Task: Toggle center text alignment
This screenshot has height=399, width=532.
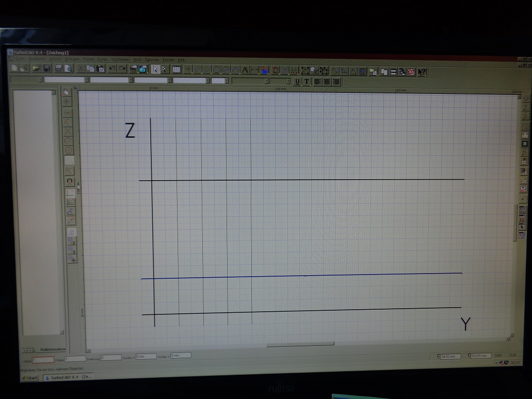Action: click(x=327, y=82)
